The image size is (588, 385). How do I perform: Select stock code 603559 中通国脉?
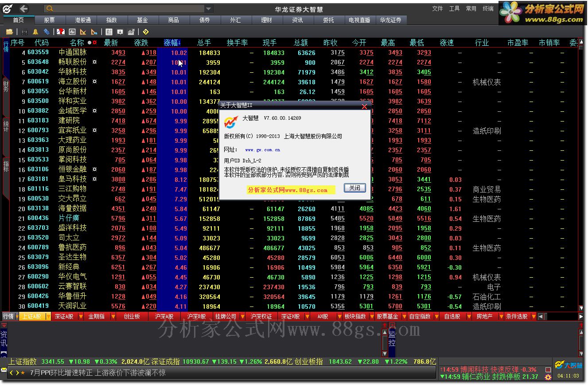pyautogui.click(x=292, y=52)
